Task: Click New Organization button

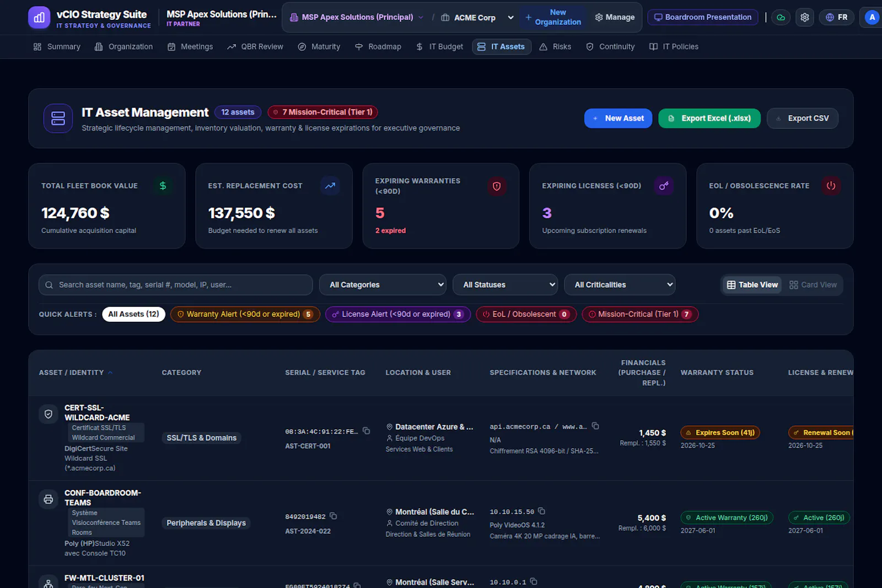Action: [553, 18]
